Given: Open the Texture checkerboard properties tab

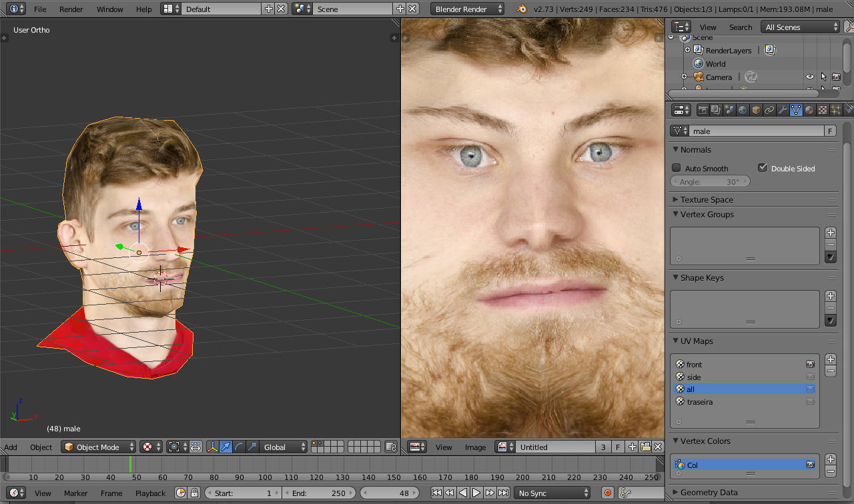Looking at the screenshot, I should 823,110.
